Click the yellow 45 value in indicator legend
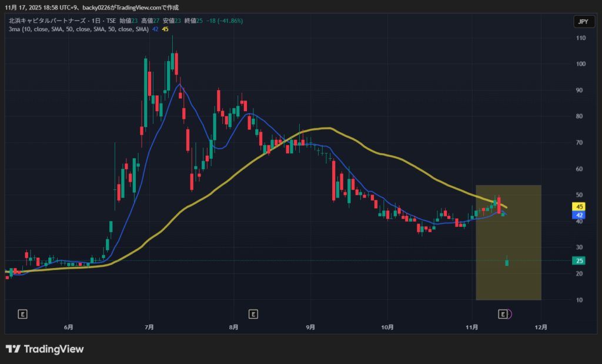This screenshot has width=602, height=364. pos(165,29)
